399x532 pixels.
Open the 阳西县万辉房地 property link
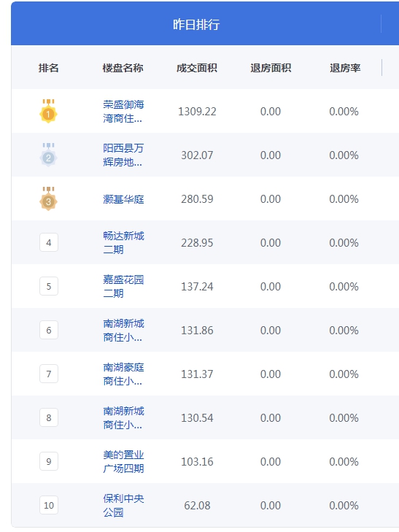pyautogui.click(x=123, y=155)
